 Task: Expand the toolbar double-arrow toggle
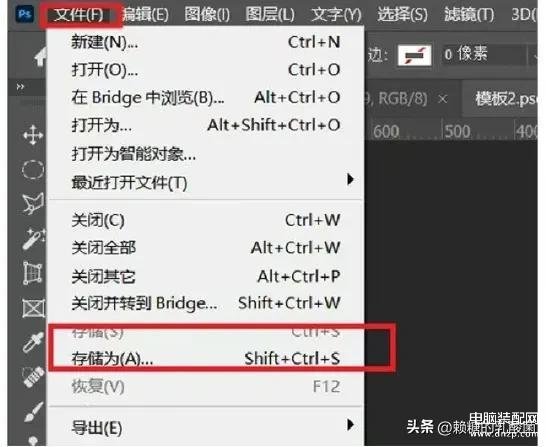point(20,86)
